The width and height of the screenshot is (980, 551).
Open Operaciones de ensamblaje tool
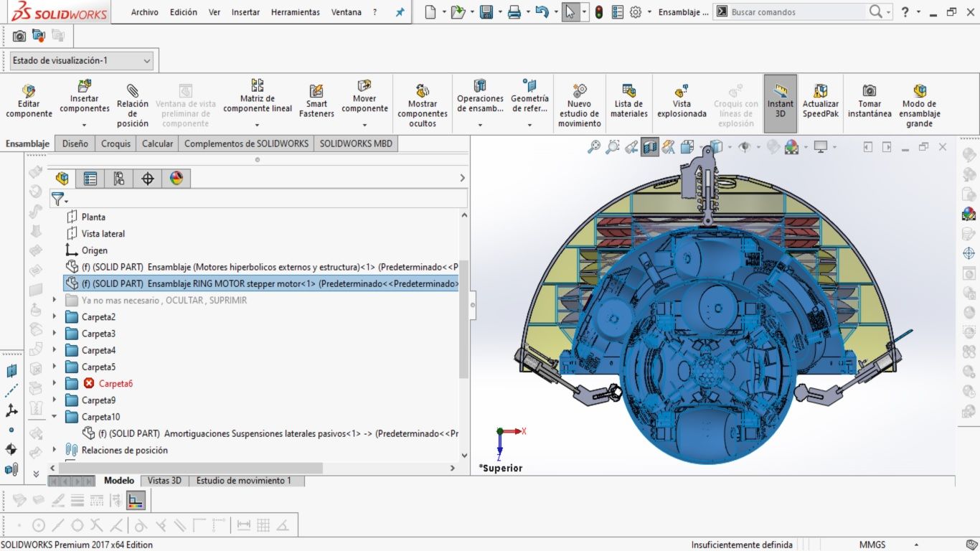pos(480,96)
